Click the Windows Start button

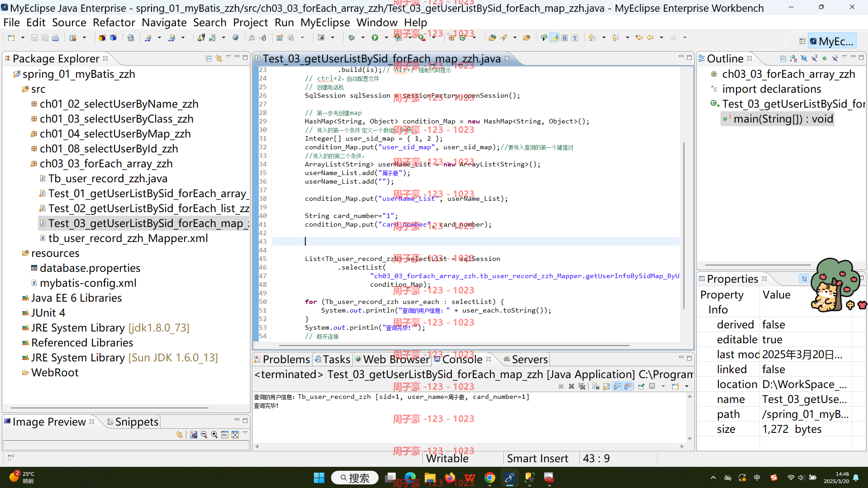(319, 478)
